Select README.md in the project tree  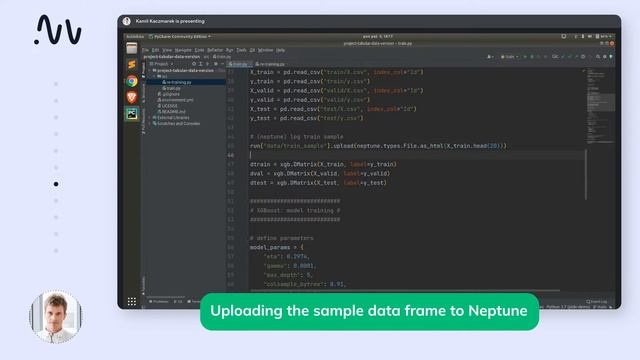coord(171,111)
